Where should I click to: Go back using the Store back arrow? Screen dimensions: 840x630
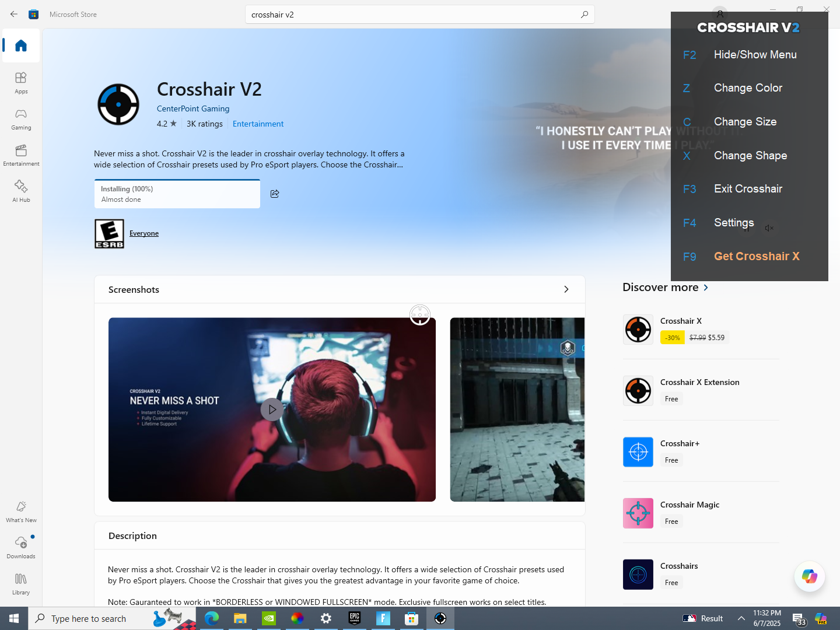[x=14, y=14]
